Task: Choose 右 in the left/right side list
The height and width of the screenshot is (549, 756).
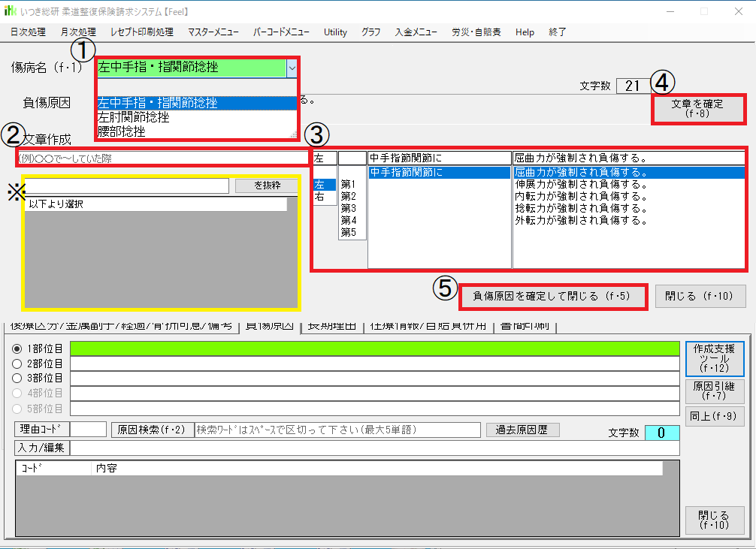Action: [320, 197]
